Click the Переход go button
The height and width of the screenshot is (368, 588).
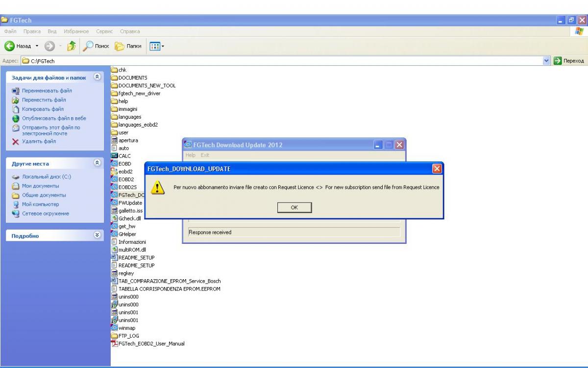568,61
